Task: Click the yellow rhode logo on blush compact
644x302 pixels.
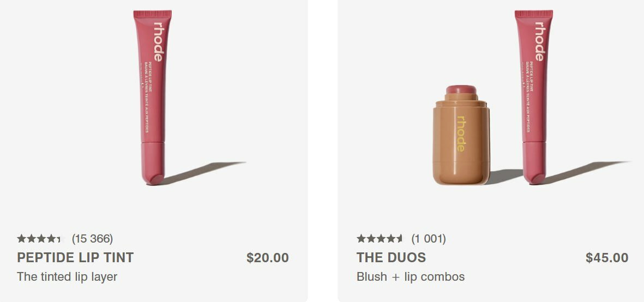Action: [461, 134]
